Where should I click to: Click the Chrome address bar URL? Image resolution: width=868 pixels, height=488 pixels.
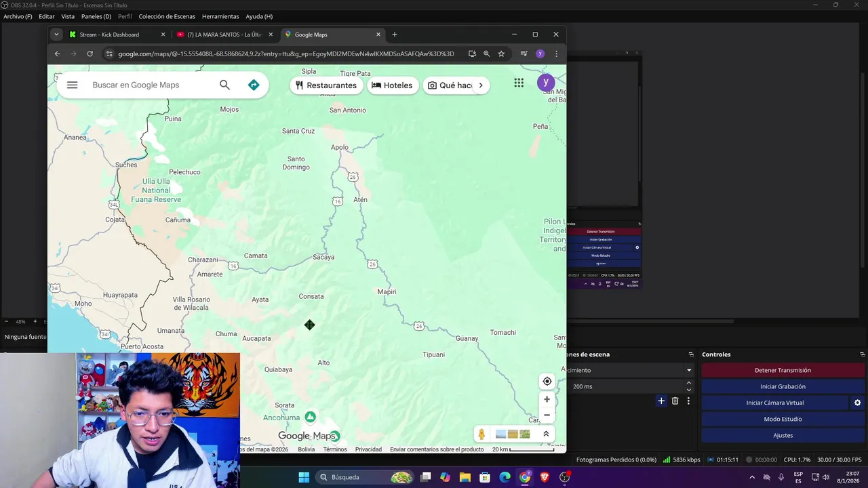pos(286,54)
